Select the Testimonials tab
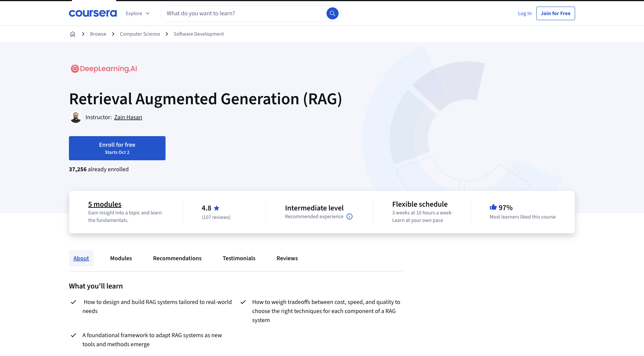 [239, 258]
